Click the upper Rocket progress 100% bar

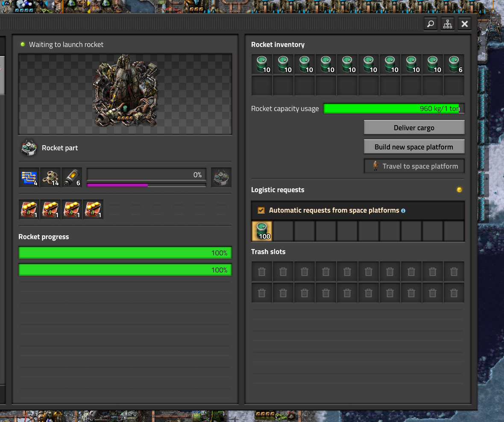(125, 253)
